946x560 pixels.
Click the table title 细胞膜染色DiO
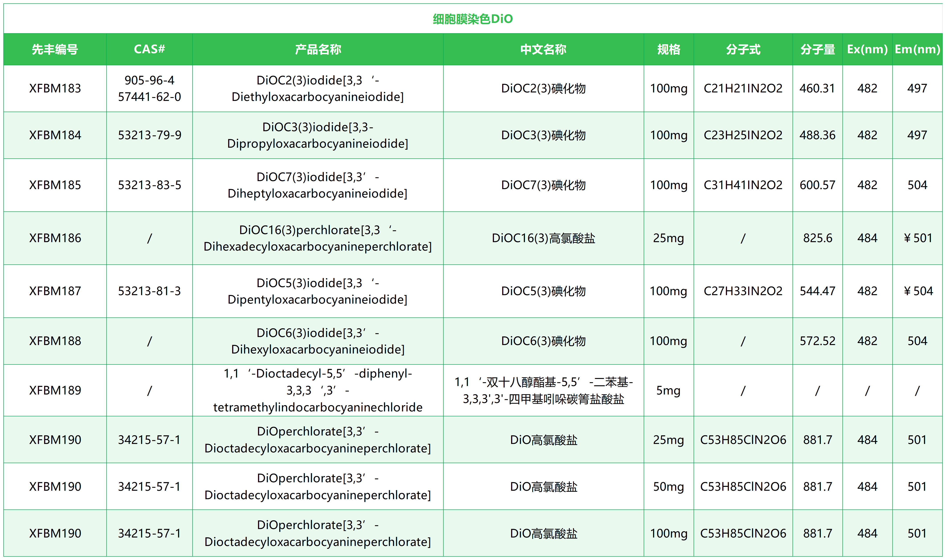tap(472, 19)
